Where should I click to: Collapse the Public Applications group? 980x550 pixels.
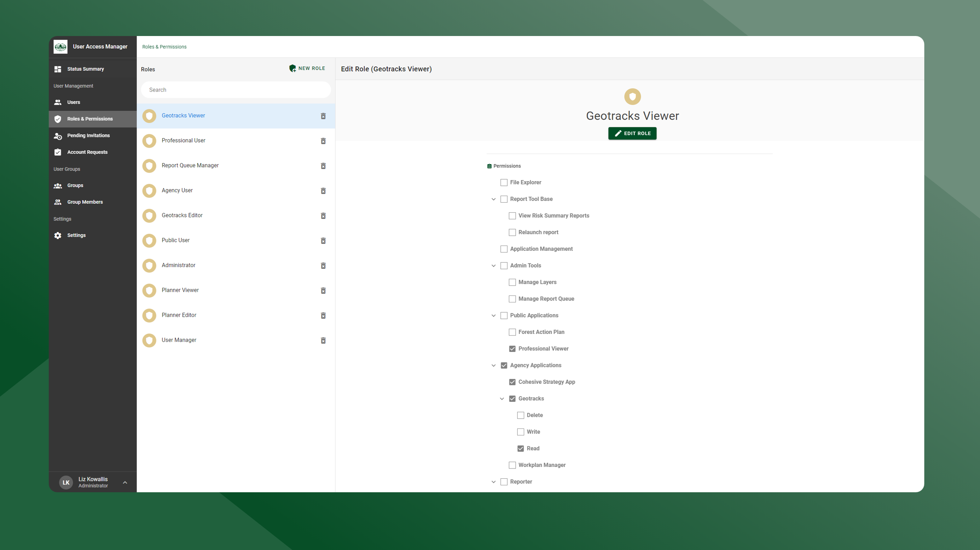point(493,316)
